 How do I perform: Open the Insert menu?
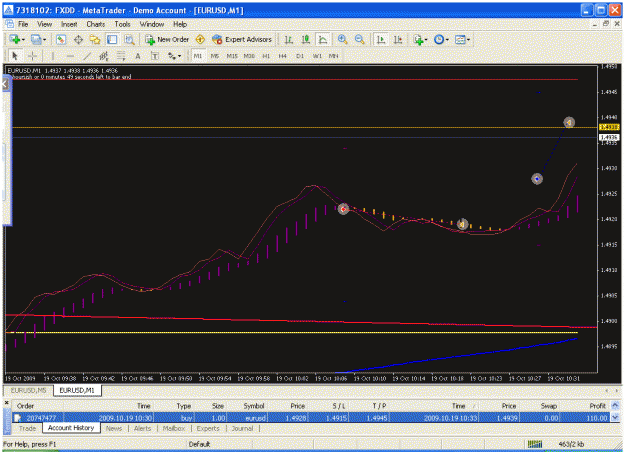(69, 24)
